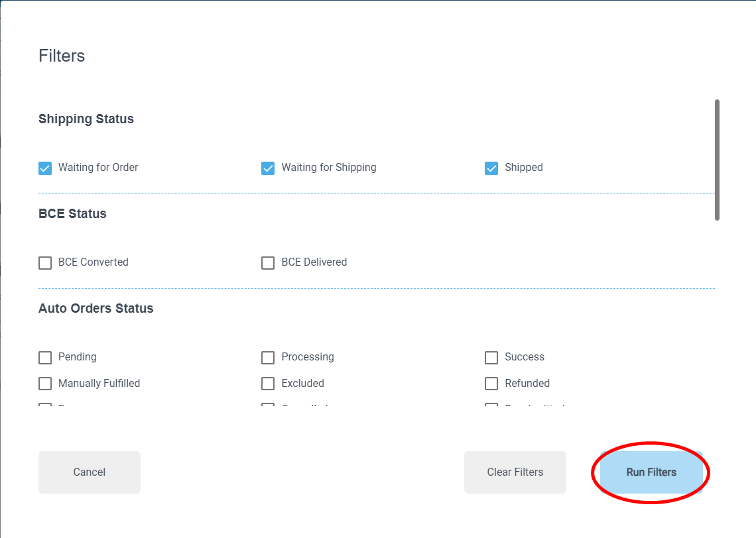
Task: Select the Processing status checkbox
Action: (268, 358)
